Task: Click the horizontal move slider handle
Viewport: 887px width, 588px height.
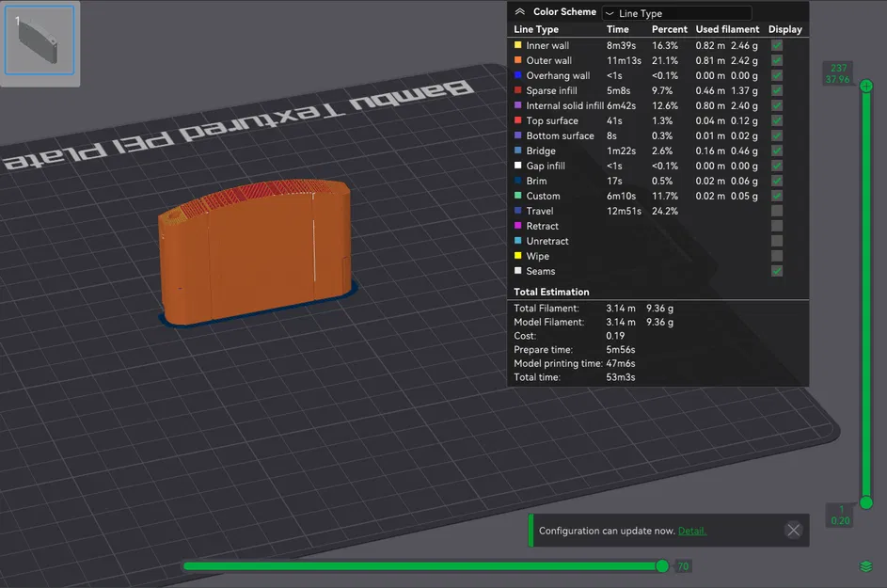Action: click(x=662, y=566)
